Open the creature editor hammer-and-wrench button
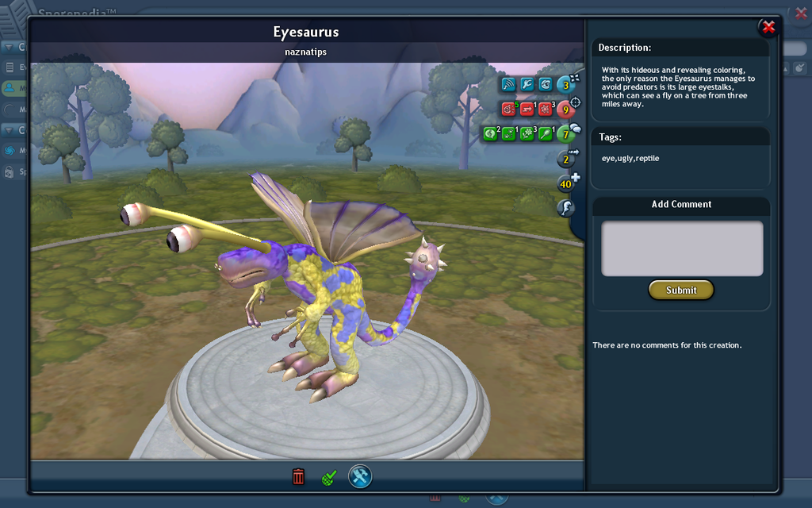 point(360,476)
